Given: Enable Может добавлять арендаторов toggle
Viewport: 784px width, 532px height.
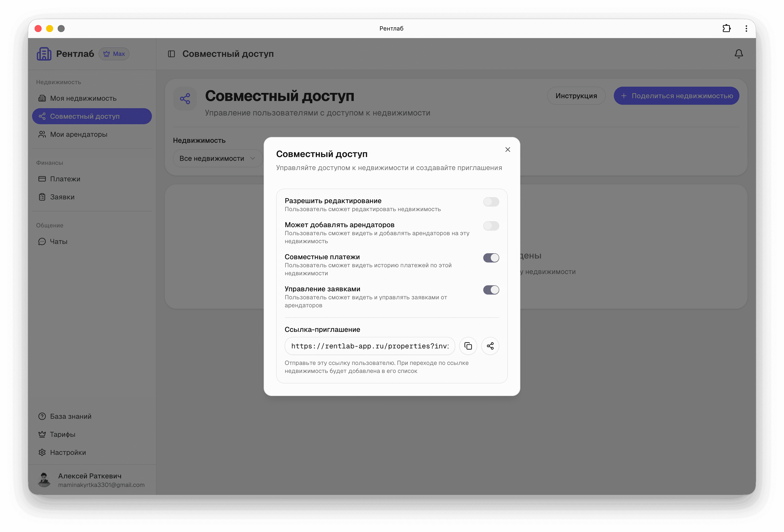Looking at the screenshot, I should click(x=491, y=226).
